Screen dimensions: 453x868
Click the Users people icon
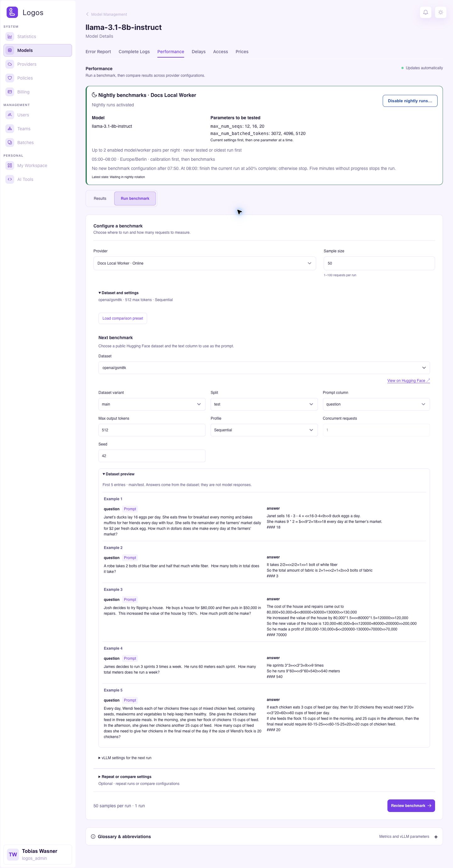10,115
